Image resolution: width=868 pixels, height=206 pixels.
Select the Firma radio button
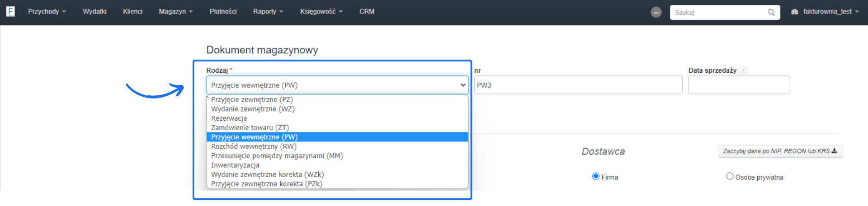point(596,176)
